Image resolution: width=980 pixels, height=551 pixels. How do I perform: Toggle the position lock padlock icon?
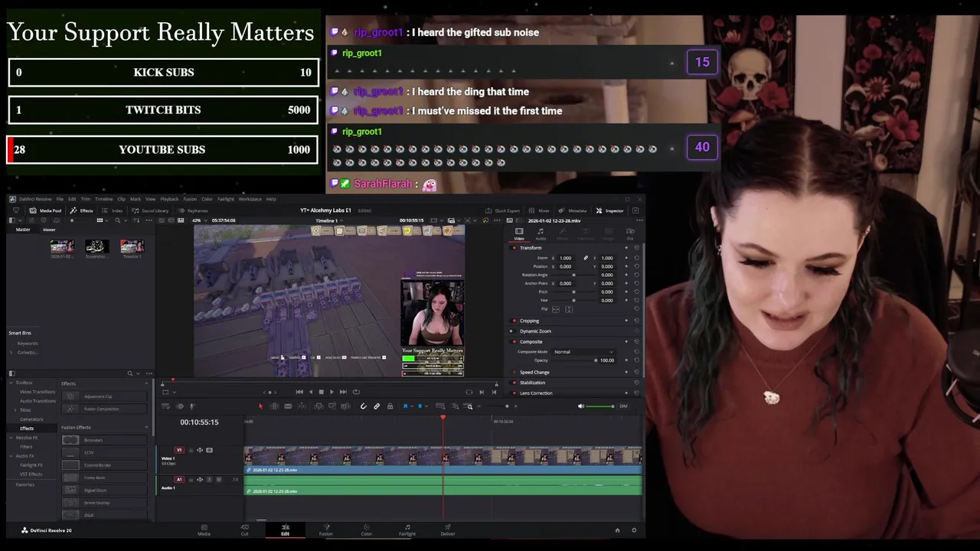coord(390,406)
